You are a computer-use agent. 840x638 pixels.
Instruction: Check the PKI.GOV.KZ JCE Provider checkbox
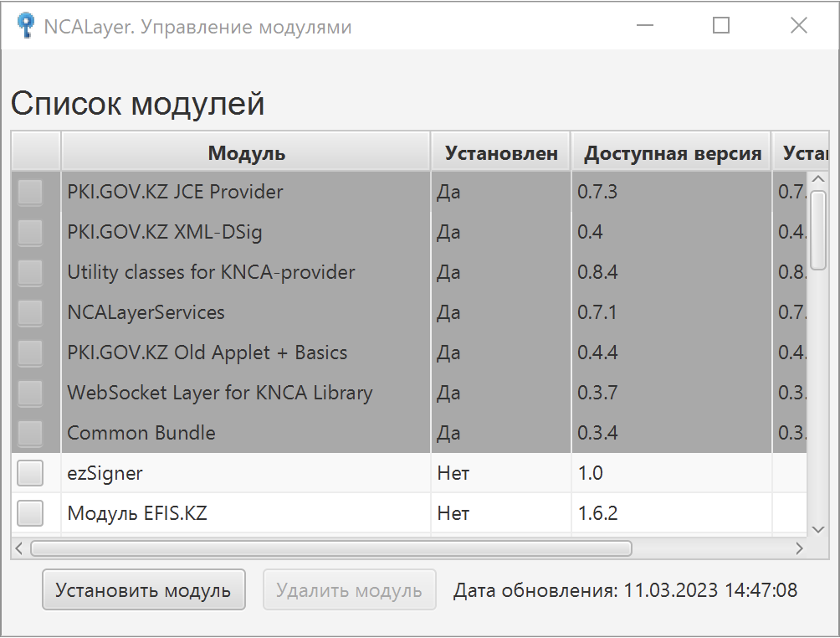click(x=29, y=192)
